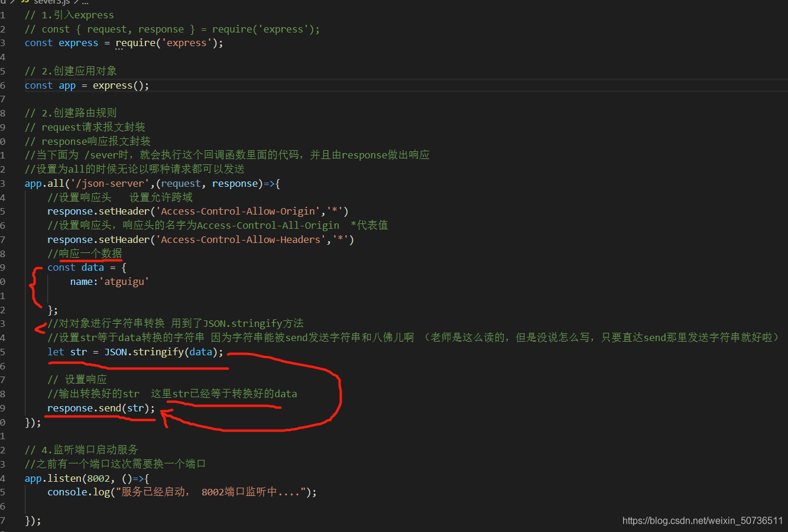
Task: Click the 'Access-Control-Allow-Origin' setHeader line
Action: (x=198, y=211)
